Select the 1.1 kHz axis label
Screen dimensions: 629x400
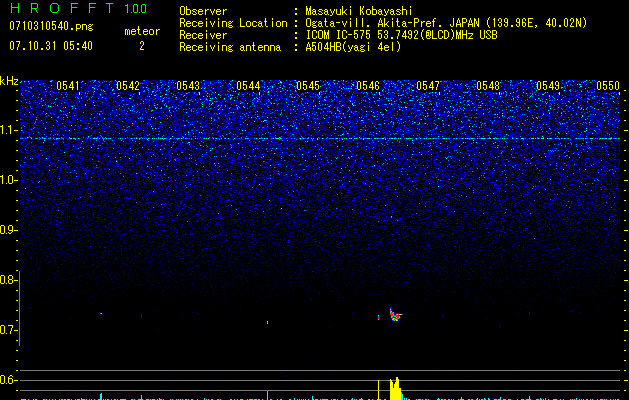click(x=9, y=130)
